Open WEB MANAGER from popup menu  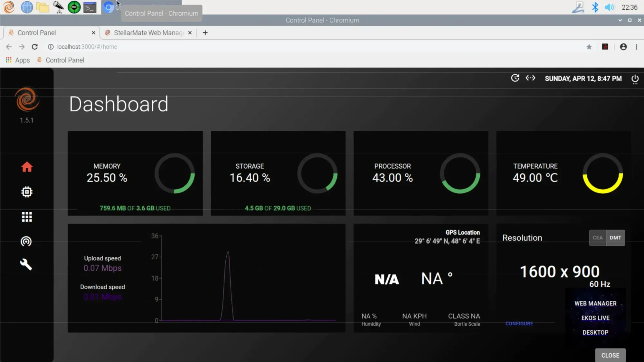pyautogui.click(x=595, y=303)
